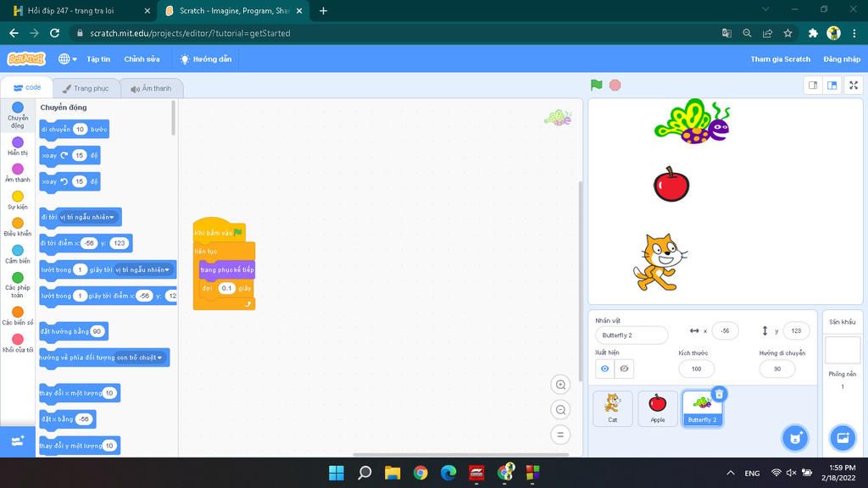Select Chuyển động block category
Screen dimensions: 868x488
(18, 114)
